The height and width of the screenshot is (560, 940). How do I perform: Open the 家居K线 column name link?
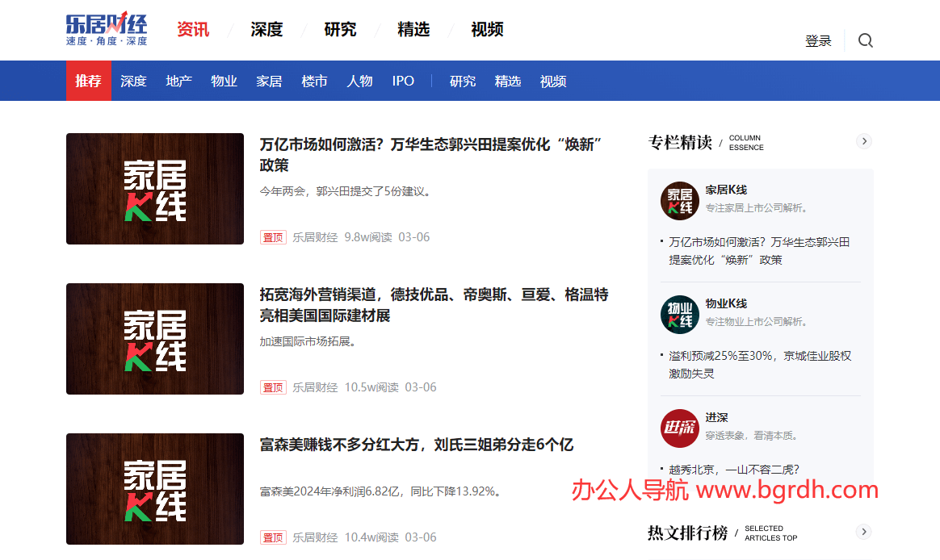point(726,190)
